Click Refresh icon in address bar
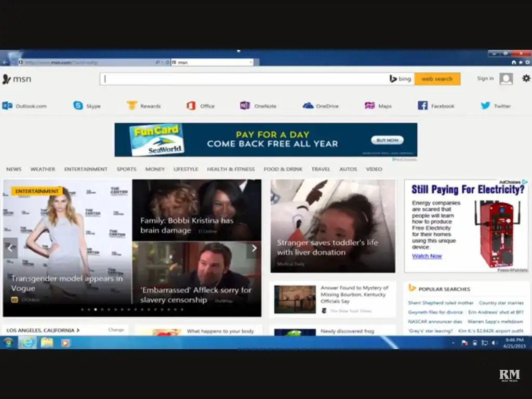Viewport: 532px width, 399px height. pyautogui.click(x=167, y=62)
